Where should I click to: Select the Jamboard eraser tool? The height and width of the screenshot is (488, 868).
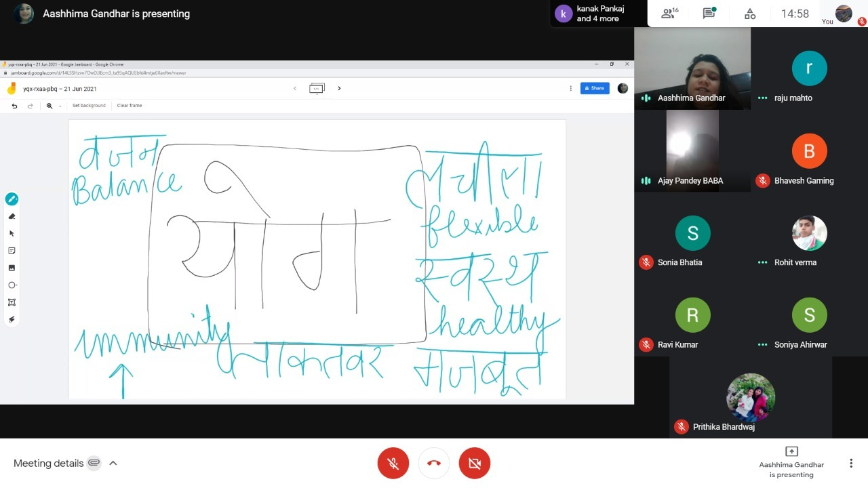point(12,216)
